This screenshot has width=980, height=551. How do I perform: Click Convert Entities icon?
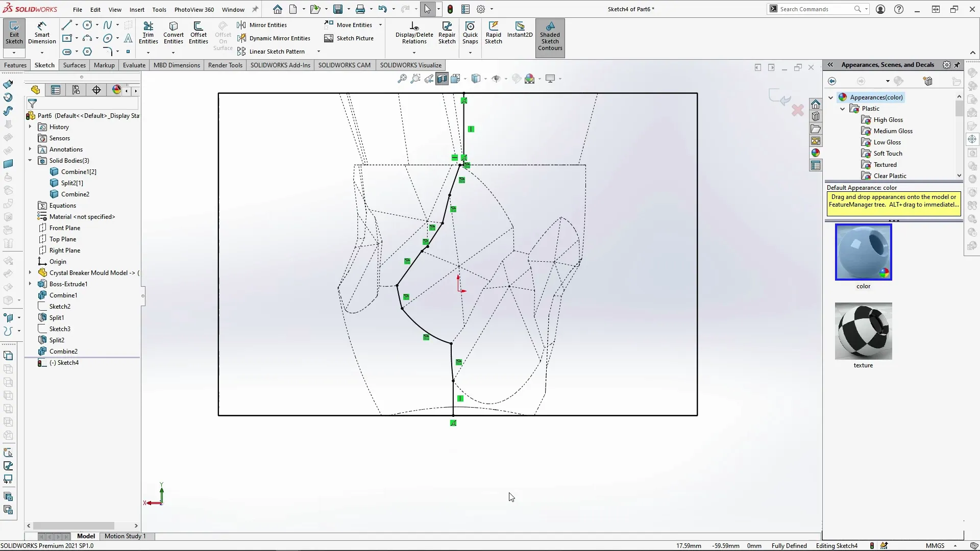[174, 33]
